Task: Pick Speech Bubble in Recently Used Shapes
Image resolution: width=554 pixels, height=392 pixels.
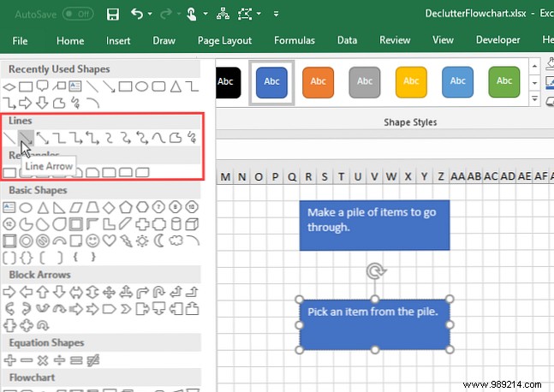Action: 43,86
